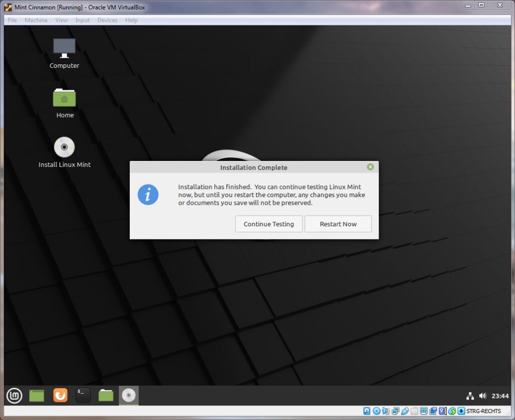Select the Install Linux Mint disc icon
Image resolution: width=515 pixels, height=420 pixels.
(x=64, y=153)
